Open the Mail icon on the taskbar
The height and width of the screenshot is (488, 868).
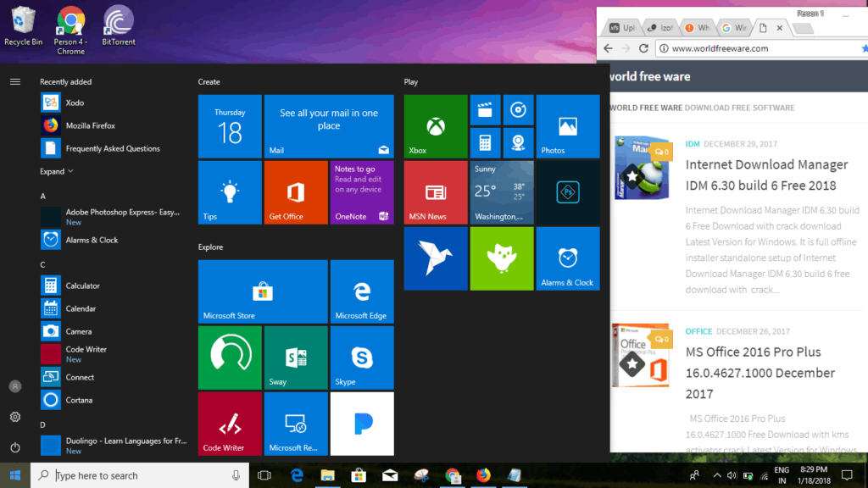tap(390, 475)
